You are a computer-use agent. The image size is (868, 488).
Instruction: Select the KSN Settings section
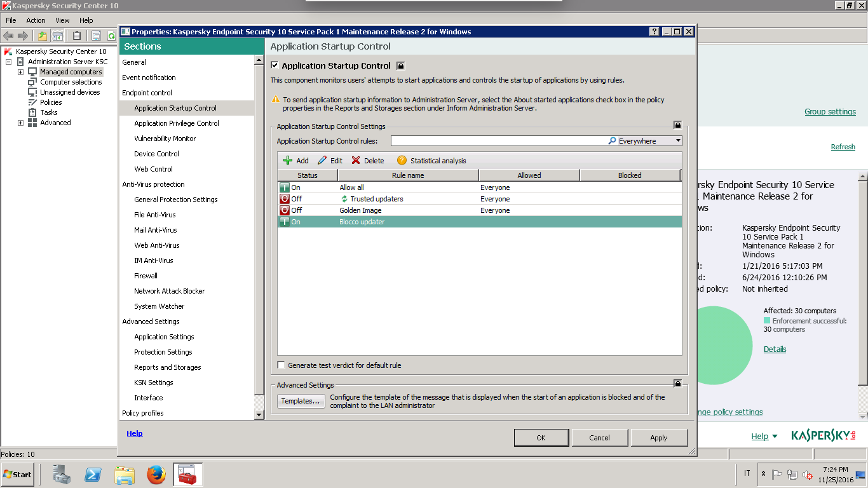click(x=153, y=383)
